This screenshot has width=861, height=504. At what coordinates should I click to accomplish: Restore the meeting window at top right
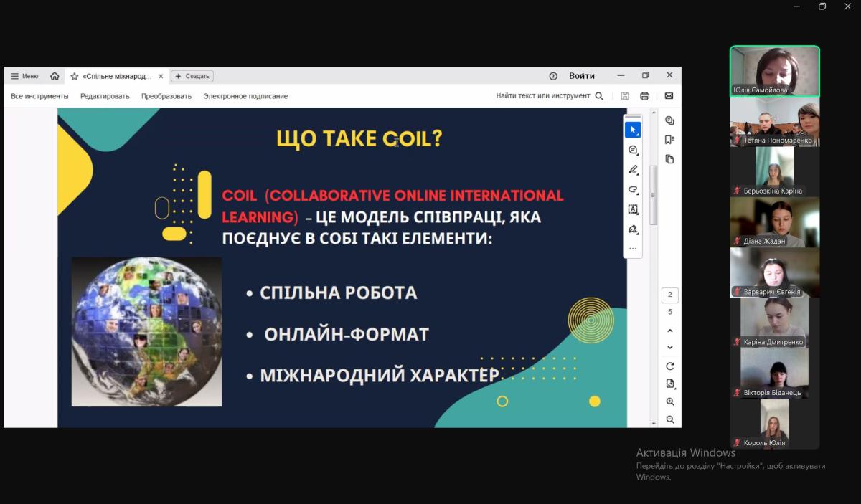tap(822, 6)
